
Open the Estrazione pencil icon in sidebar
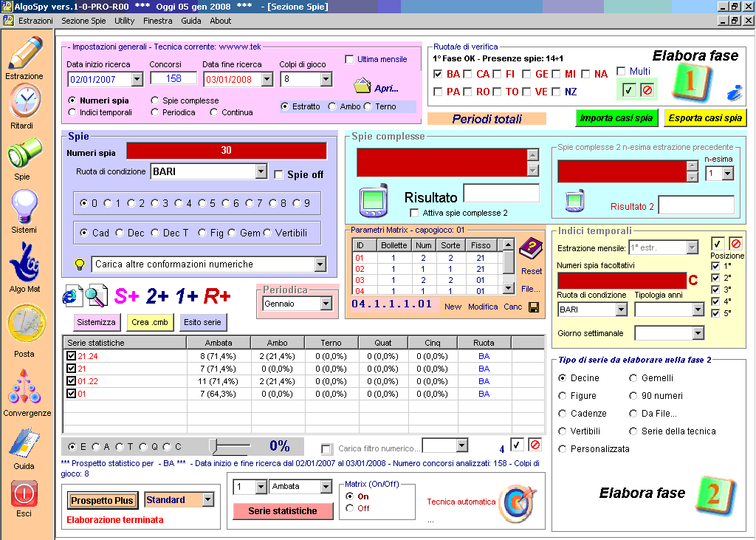point(25,52)
